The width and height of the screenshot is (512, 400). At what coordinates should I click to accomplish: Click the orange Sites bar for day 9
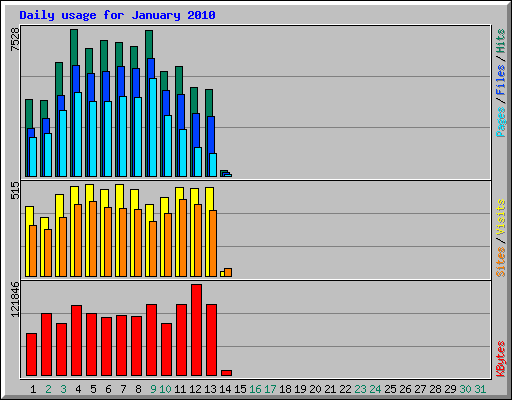[153, 249]
